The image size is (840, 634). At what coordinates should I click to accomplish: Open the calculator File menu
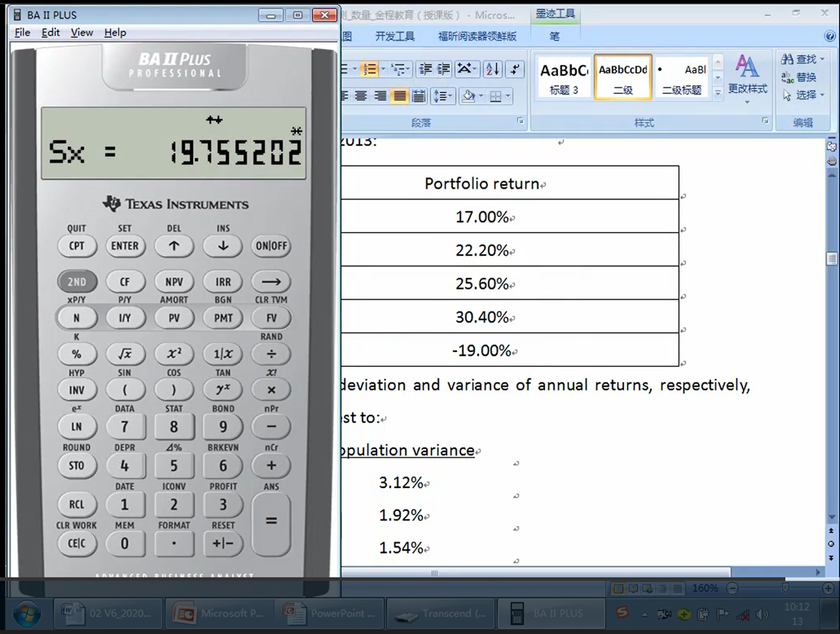pos(22,33)
